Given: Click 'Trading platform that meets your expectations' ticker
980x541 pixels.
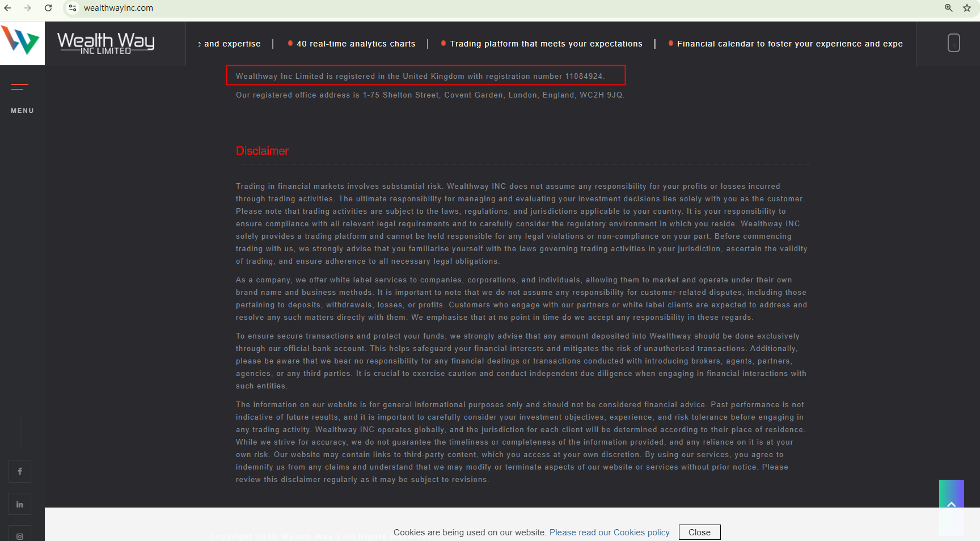Looking at the screenshot, I should pos(546,44).
